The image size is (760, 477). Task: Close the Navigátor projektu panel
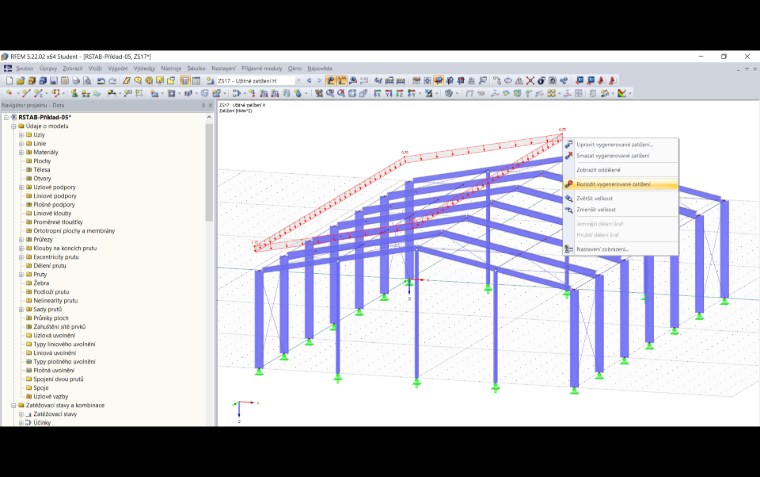(210, 105)
